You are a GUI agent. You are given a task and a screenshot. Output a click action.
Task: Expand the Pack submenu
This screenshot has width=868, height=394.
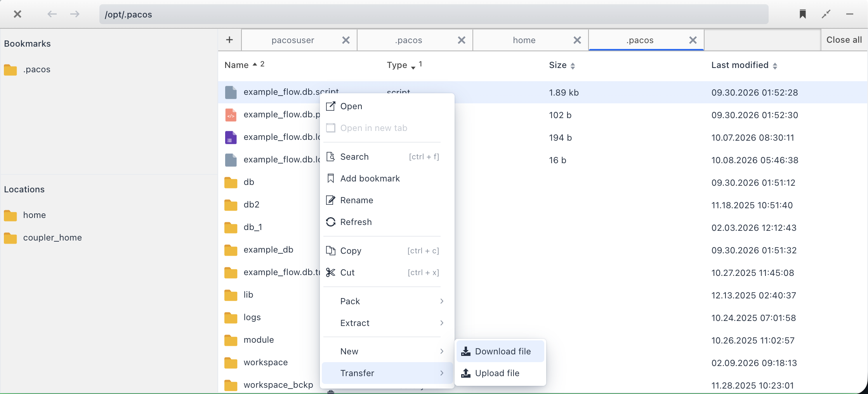pos(388,301)
